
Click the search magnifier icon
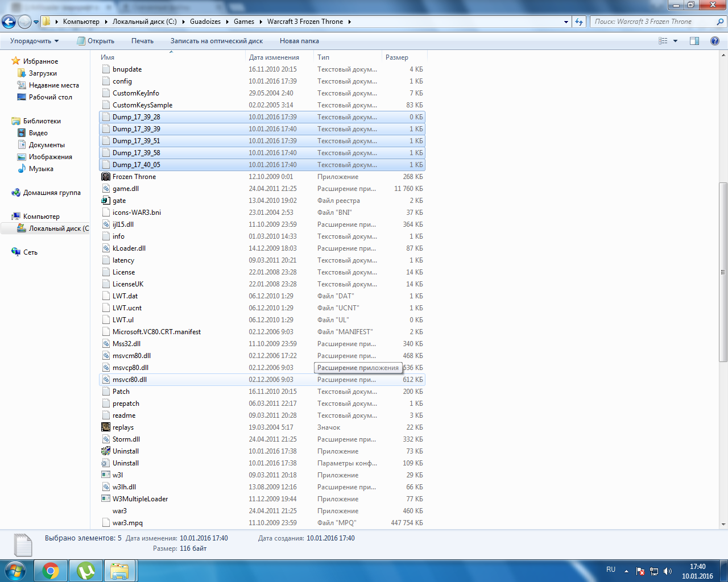(x=720, y=22)
